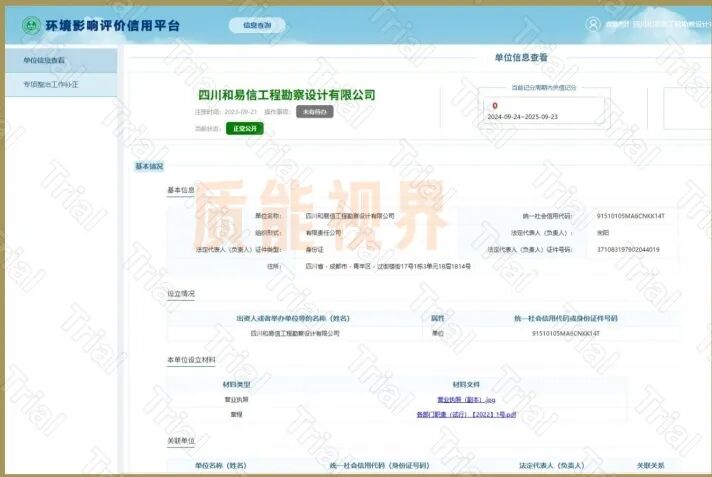The height and width of the screenshot is (477, 712).
Task: Click the 关联单位 section heading
Action: pyautogui.click(x=181, y=441)
